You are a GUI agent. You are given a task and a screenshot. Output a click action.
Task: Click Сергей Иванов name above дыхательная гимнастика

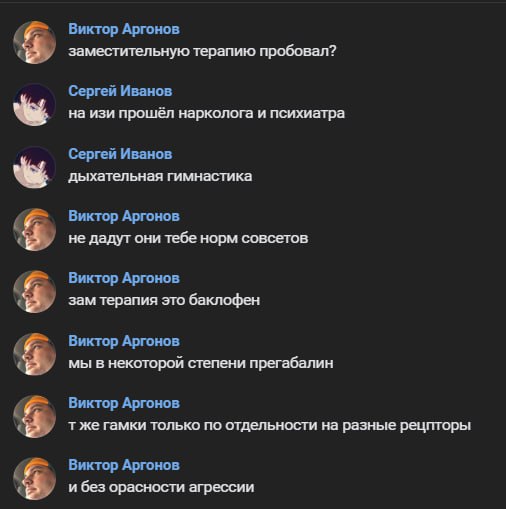tap(120, 154)
